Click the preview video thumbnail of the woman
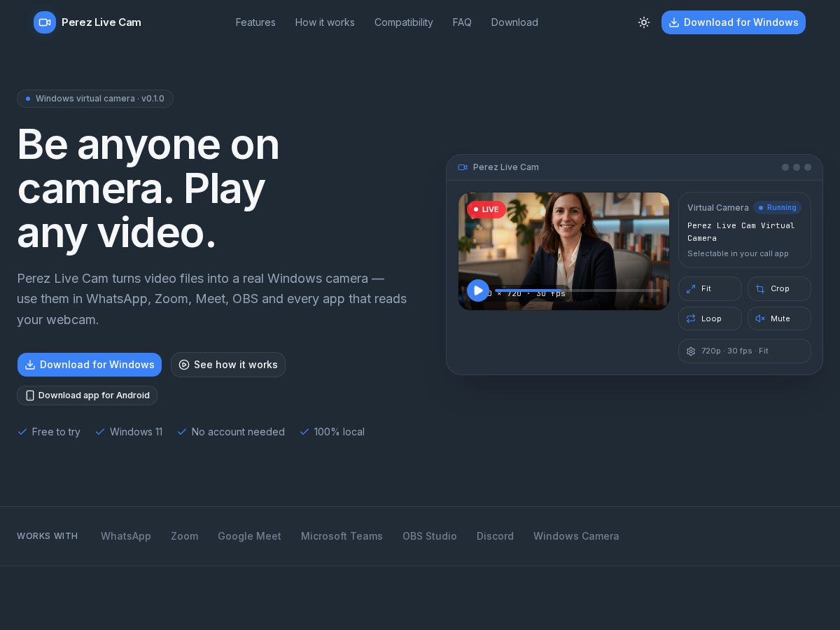 pos(563,251)
